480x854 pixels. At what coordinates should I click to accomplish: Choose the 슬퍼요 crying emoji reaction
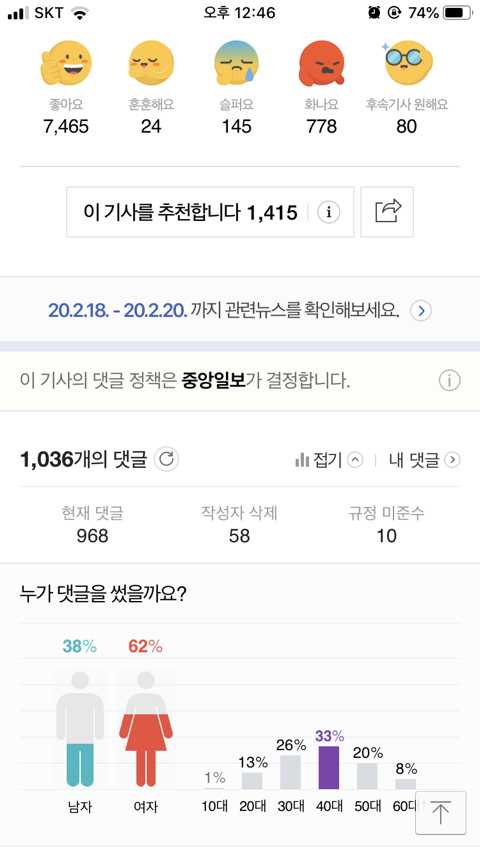pyautogui.click(x=236, y=63)
